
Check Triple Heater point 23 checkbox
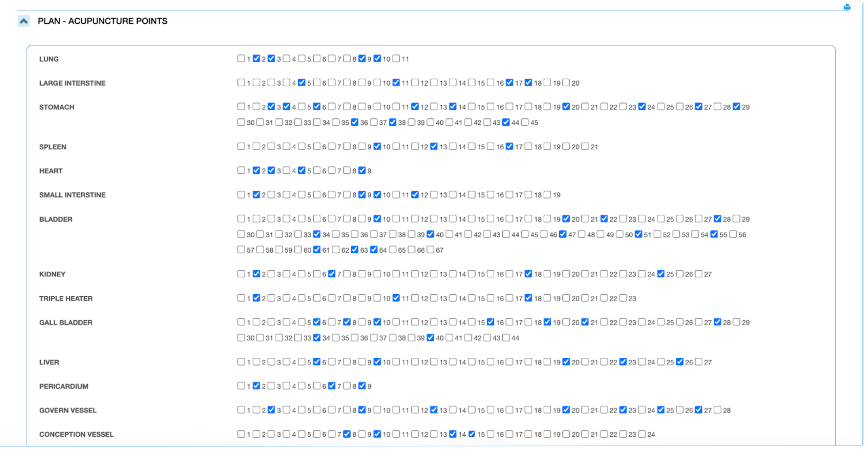click(623, 298)
